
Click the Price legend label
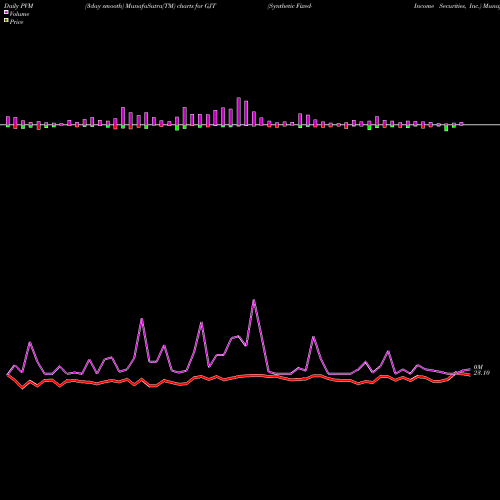pyautogui.click(x=16, y=22)
